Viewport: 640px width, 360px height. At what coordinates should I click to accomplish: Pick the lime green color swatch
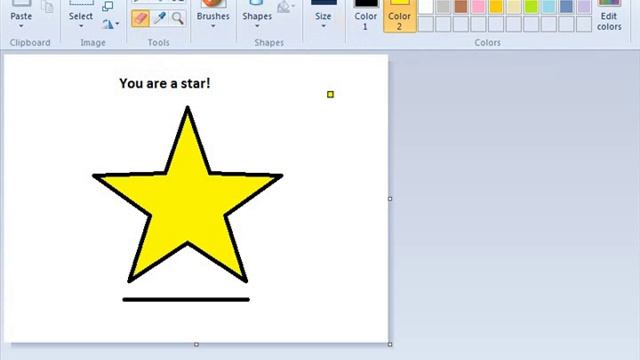531,7
